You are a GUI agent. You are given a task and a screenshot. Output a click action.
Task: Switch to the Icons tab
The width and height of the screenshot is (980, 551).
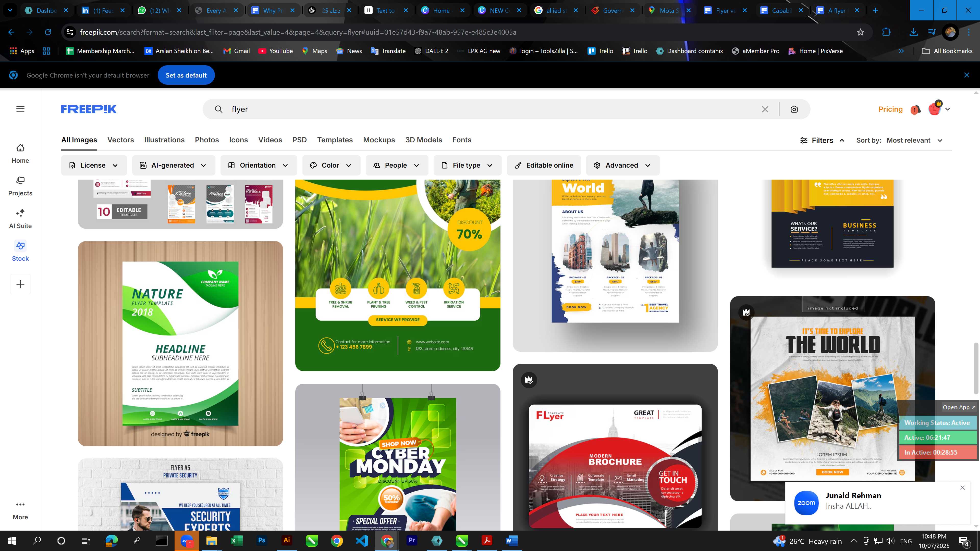click(239, 140)
